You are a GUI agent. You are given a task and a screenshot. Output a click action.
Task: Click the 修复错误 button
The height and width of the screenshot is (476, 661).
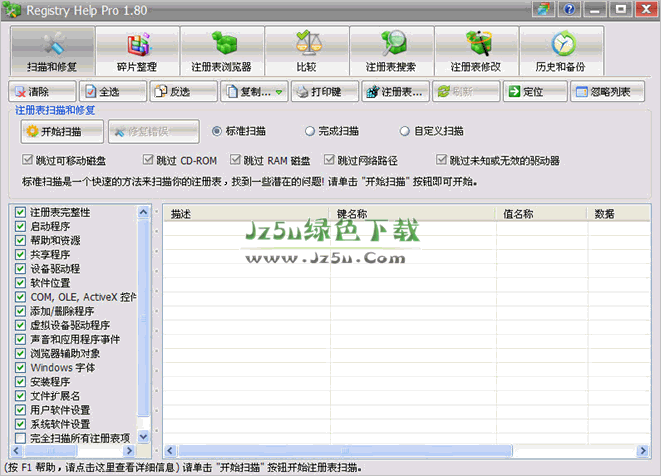154,132
